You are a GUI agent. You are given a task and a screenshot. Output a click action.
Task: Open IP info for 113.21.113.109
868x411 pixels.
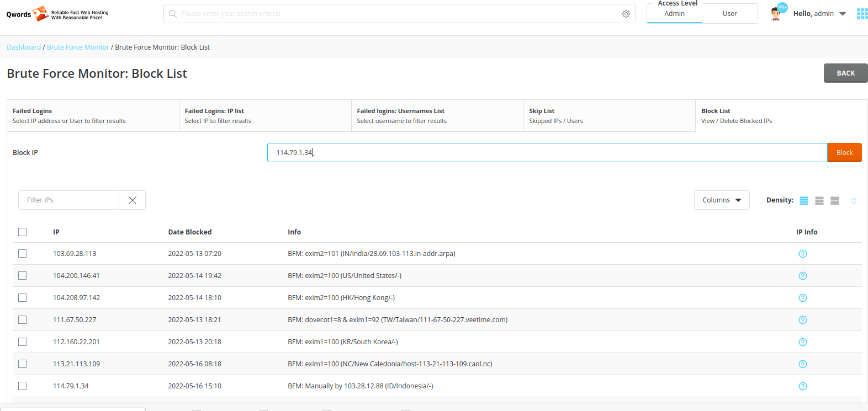point(803,364)
